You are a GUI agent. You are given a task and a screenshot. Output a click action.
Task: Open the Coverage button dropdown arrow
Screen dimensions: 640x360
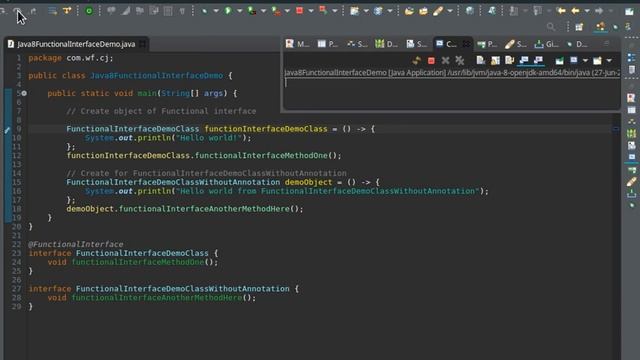pos(263,11)
